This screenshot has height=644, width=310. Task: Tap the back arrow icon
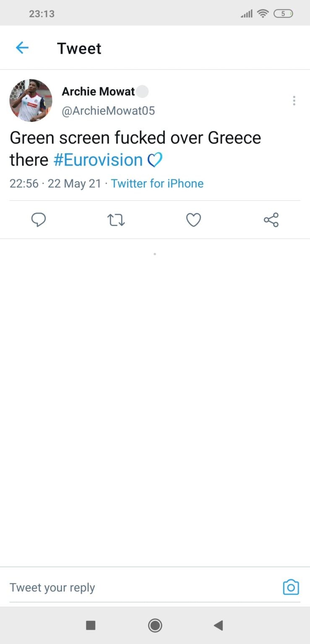[x=22, y=48]
